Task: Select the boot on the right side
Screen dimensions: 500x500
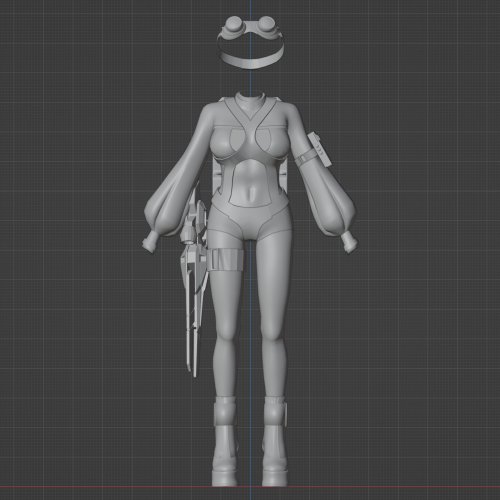Action: (x=275, y=441)
